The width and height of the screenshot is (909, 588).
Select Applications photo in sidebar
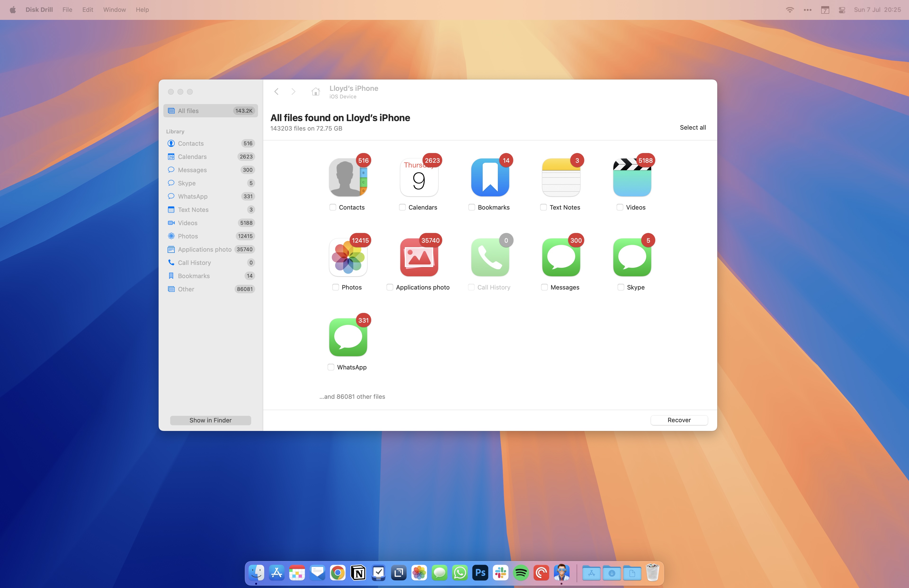(210, 249)
